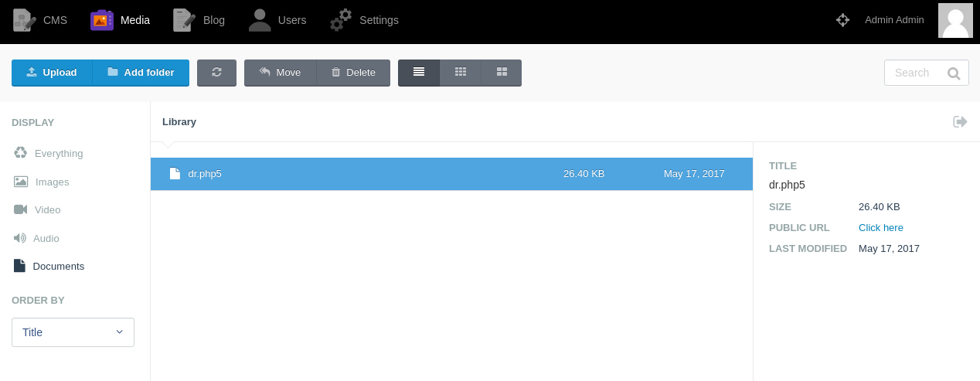Type in the Search field
Image resolution: width=980 pixels, height=381 pixels.
(x=914, y=73)
